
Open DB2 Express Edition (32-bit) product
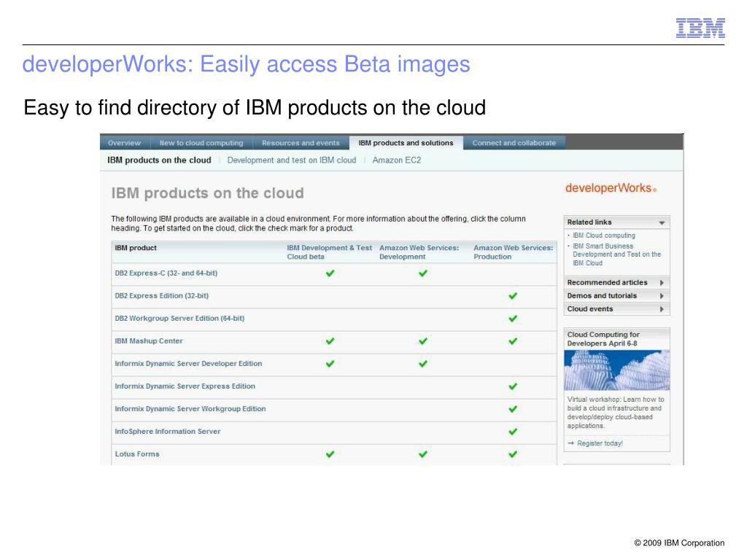pos(161,296)
